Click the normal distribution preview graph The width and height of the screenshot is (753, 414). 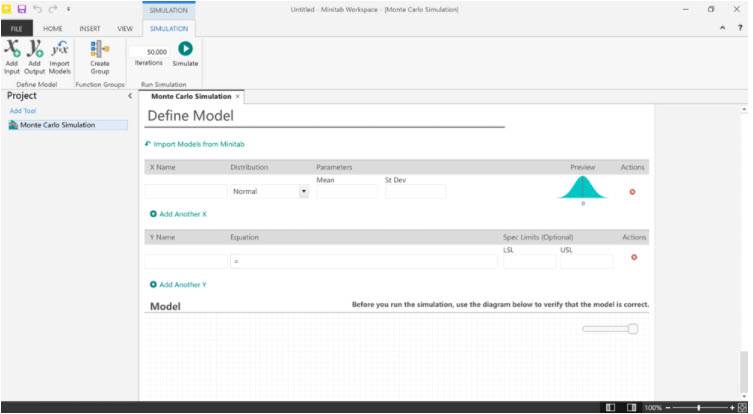pyautogui.click(x=583, y=188)
